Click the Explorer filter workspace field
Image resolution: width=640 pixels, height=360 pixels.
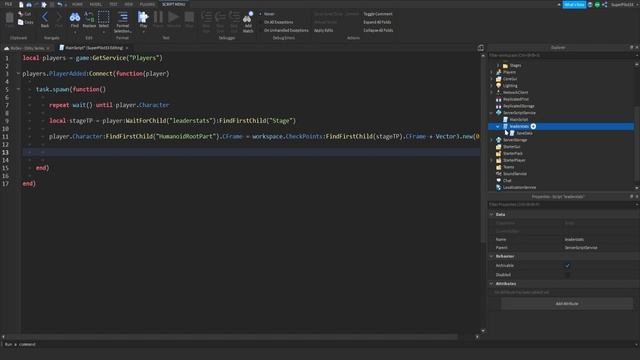coord(562,55)
